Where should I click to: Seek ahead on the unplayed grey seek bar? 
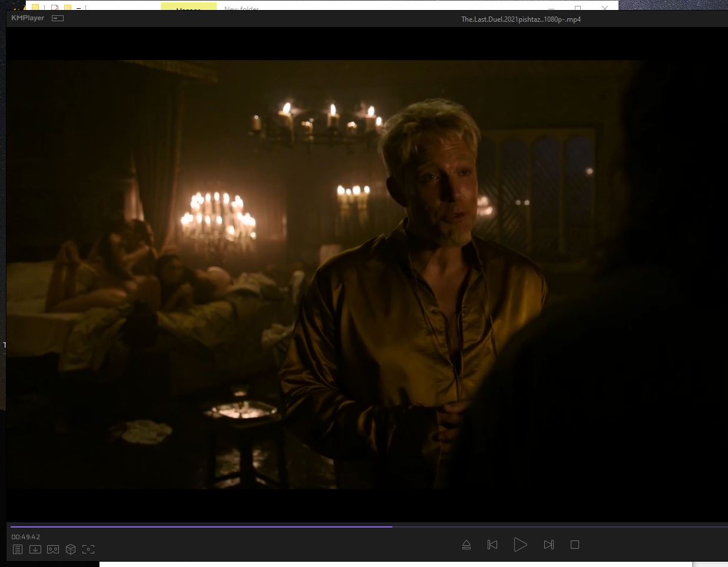[x=560, y=526]
